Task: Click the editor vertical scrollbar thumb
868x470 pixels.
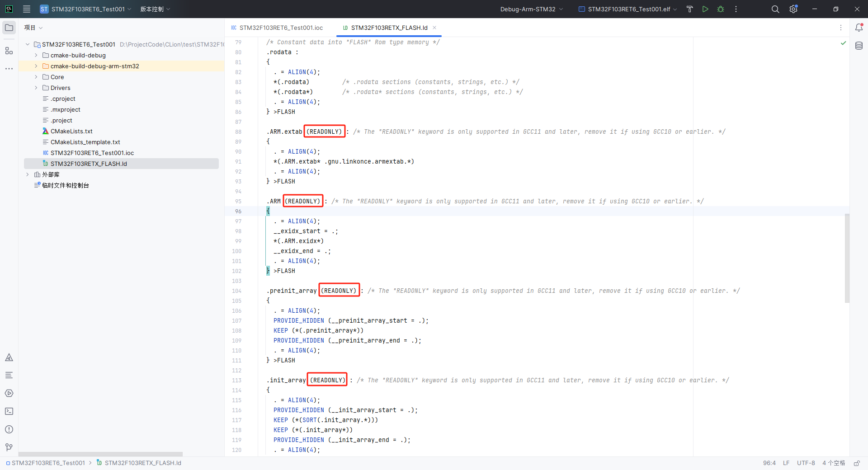Action: (x=847, y=258)
